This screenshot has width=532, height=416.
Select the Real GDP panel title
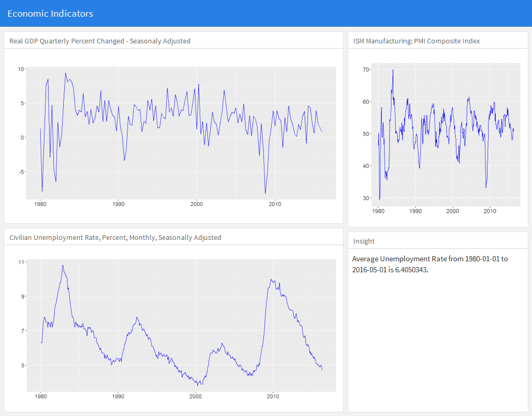[x=99, y=41]
